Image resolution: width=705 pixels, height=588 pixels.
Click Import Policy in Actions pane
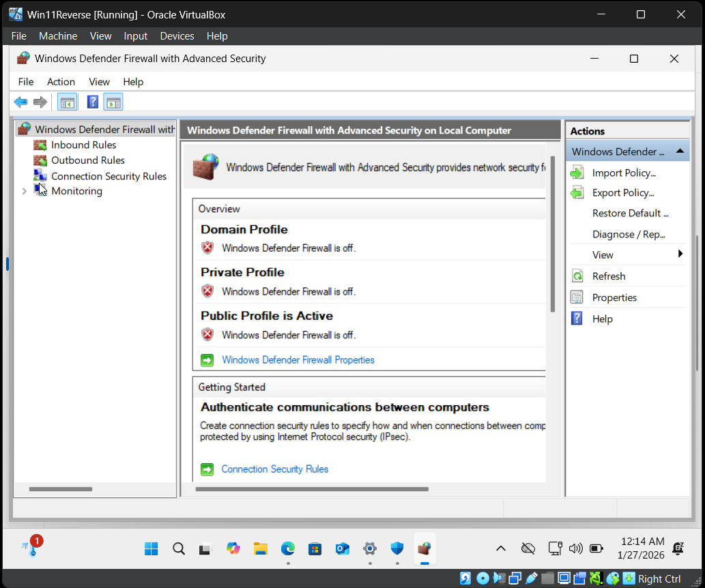click(x=624, y=173)
